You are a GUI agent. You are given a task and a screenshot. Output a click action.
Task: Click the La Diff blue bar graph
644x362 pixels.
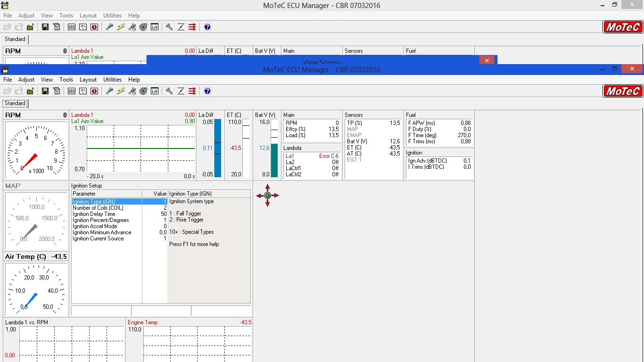(x=218, y=148)
